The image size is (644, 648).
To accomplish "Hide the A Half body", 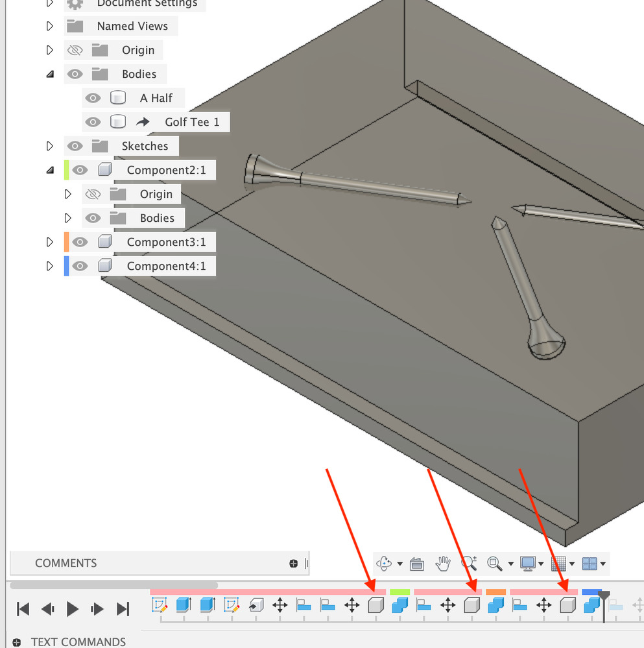I will [93, 98].
